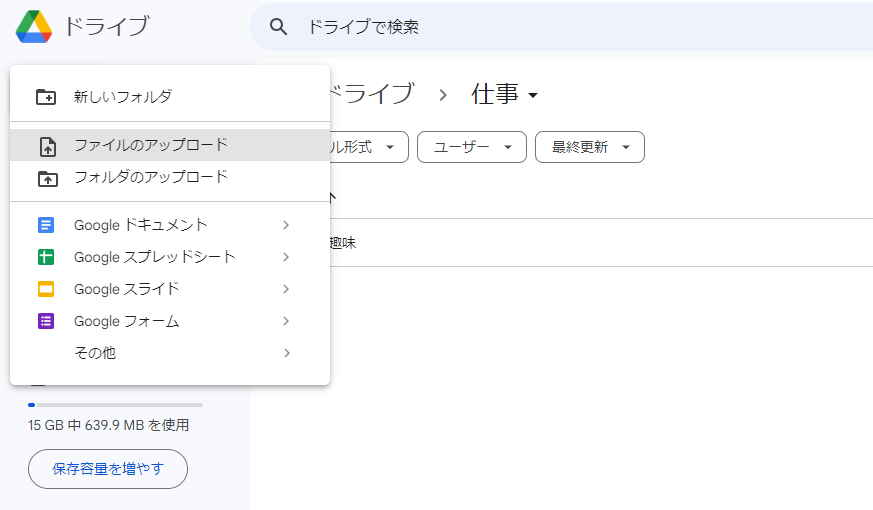Click the yellow Google Slides icon

coord(46,289)
